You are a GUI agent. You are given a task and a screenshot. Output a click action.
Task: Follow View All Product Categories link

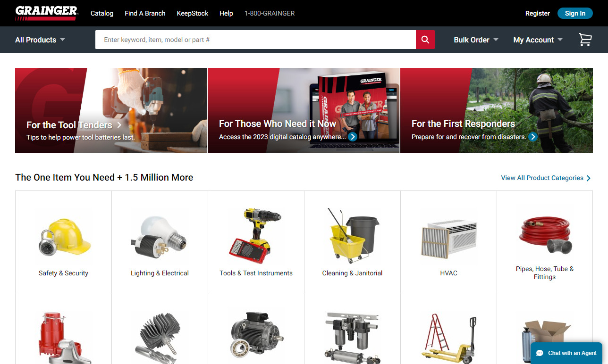[x=545, y=178]
